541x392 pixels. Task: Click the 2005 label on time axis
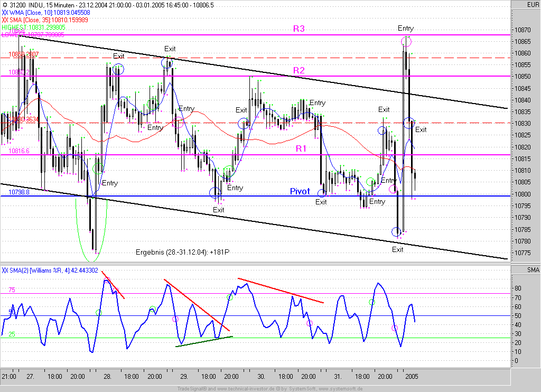412,377
